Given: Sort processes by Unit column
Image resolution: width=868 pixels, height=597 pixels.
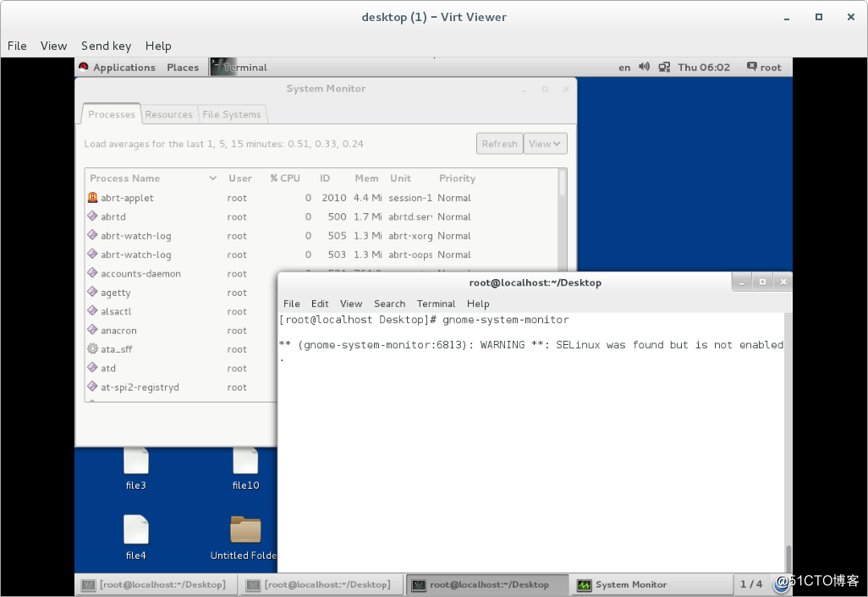Looking at the screenshot, I should pyautogui.click(x=400, y=178).
